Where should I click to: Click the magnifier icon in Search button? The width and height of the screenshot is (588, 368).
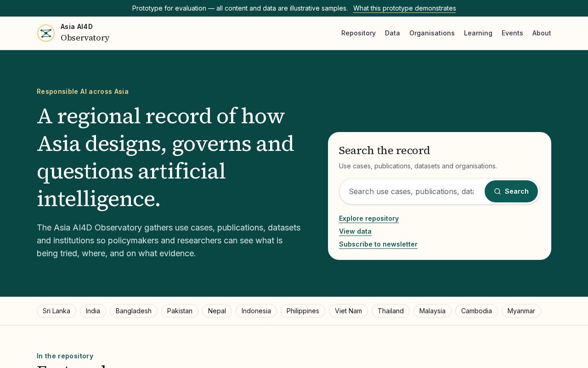[x=498, y=191]
